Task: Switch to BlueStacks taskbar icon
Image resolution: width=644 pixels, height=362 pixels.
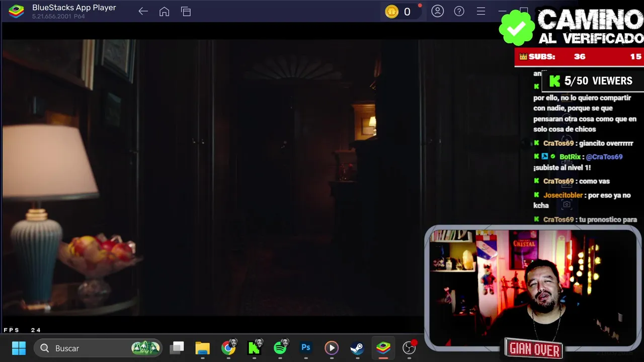Action: pos(383,348)
